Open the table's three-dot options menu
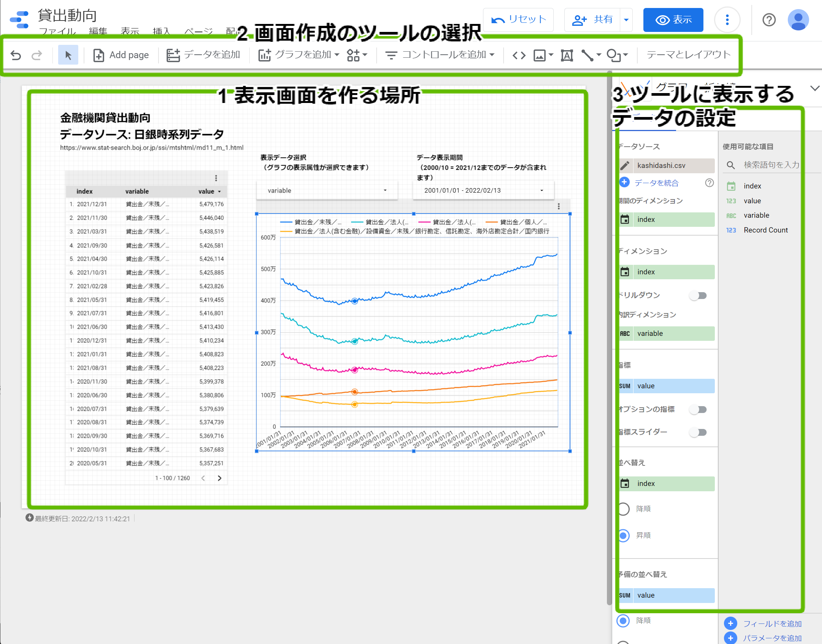This screenshot has width=822, height=644. coord(216,178)
